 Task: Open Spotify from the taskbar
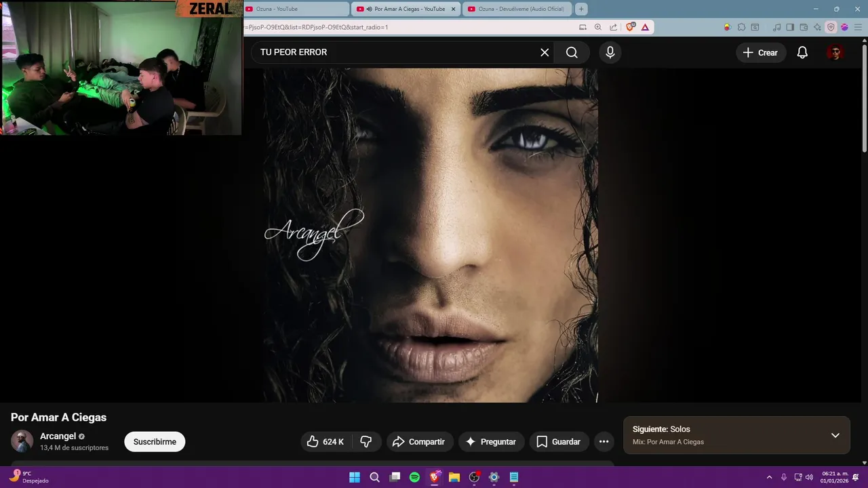[414, 477]
